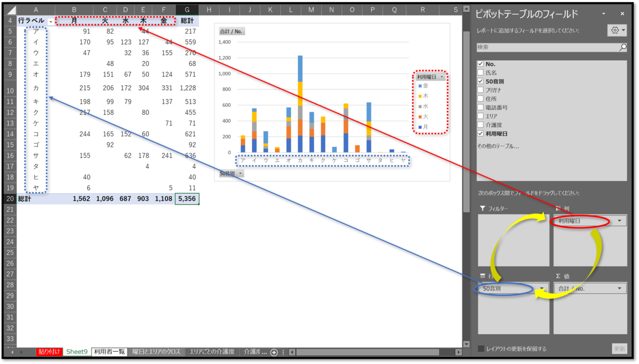Click horizontal scrollbar left arrow
This screenshot has width=639, height=364.
292,352
